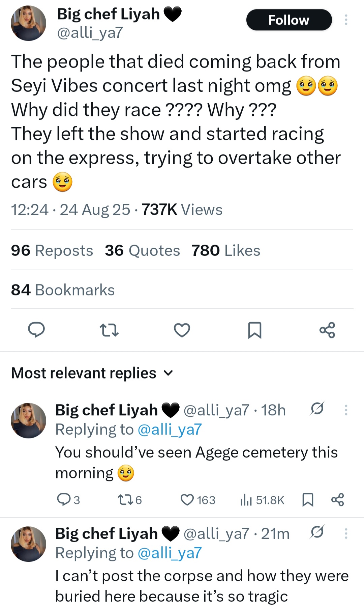Share the main post via share icon
The width and height of the screenshot is (364, 607).
point(327,330)
